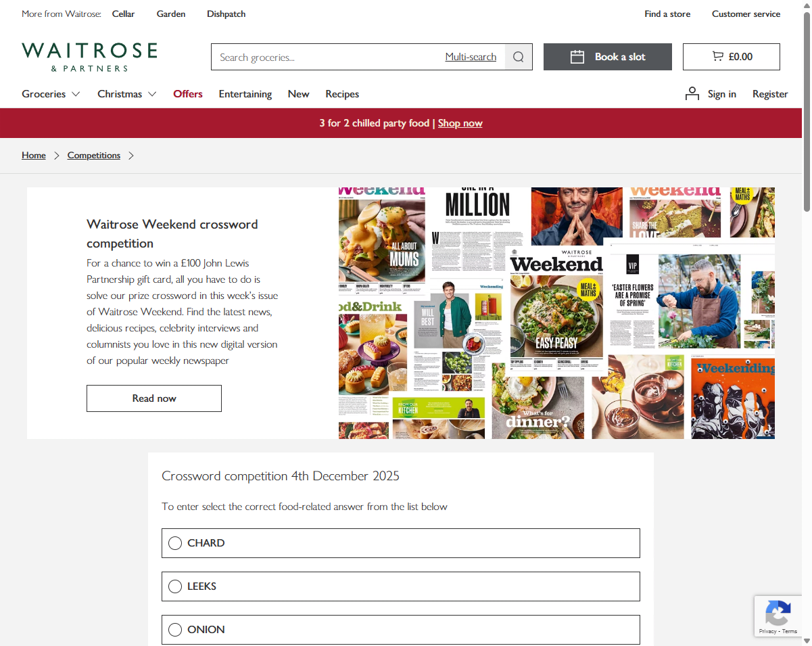The image size is (812, 646).
Task: Click the reCAPTCHA badge icon
Action: pos(778,613)
